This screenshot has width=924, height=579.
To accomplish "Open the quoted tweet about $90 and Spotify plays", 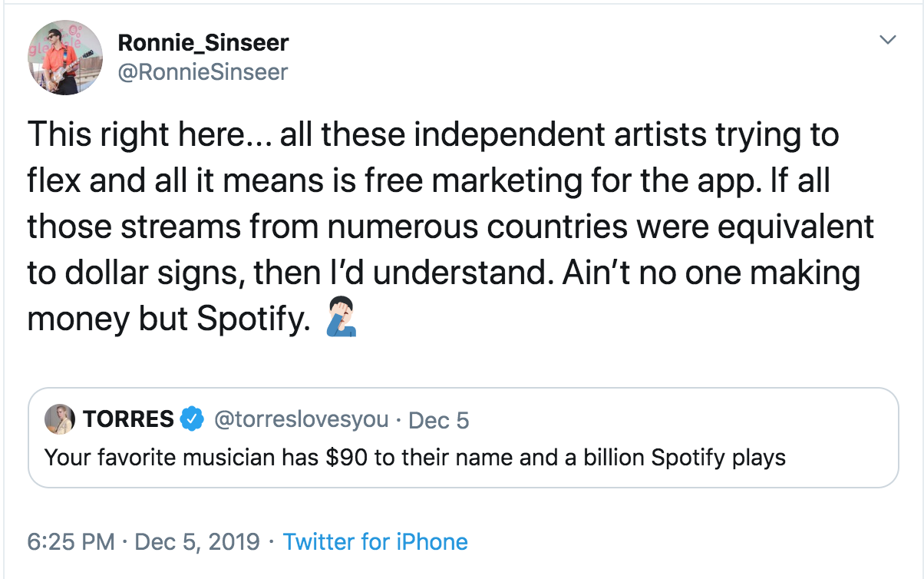I will click(x=414, y=458).
